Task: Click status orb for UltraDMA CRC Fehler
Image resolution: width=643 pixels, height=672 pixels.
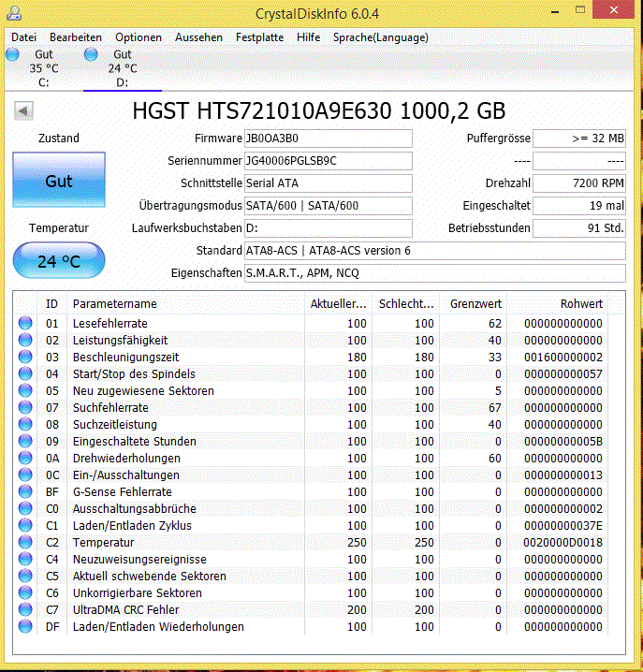Action: click(25, 609)
